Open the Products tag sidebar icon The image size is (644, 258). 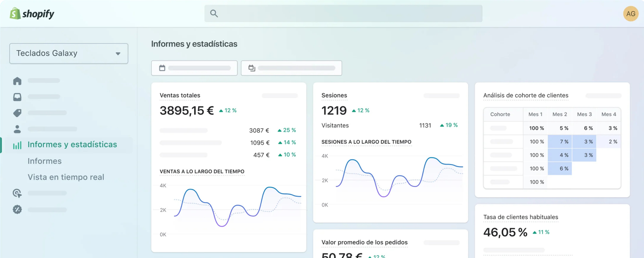(x=17, y=113)
